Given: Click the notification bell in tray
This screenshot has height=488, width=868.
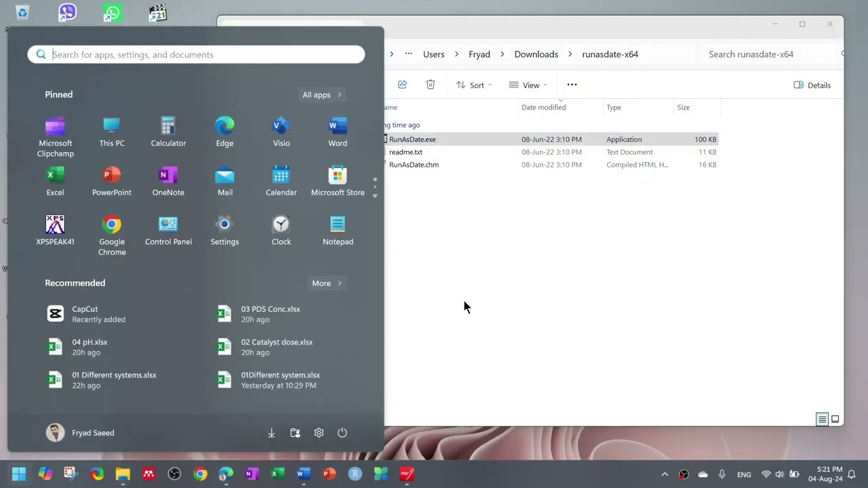Looking at the screenshot, I should point(852,474).
